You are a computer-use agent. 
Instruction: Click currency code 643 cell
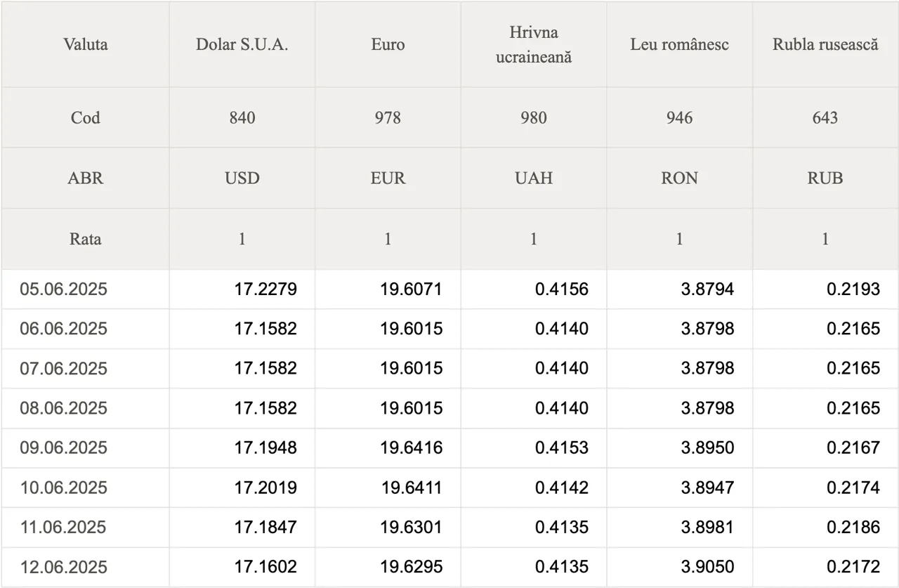(x=825, y=117)
